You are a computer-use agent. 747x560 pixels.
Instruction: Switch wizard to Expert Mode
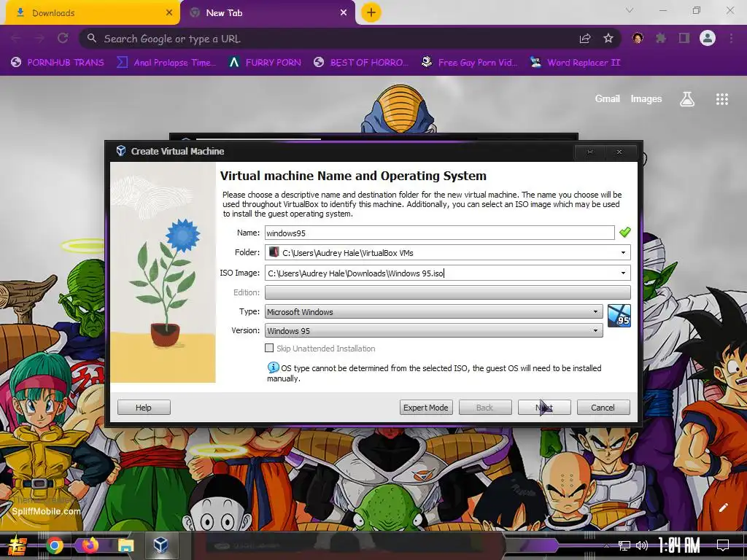point(426,408)
